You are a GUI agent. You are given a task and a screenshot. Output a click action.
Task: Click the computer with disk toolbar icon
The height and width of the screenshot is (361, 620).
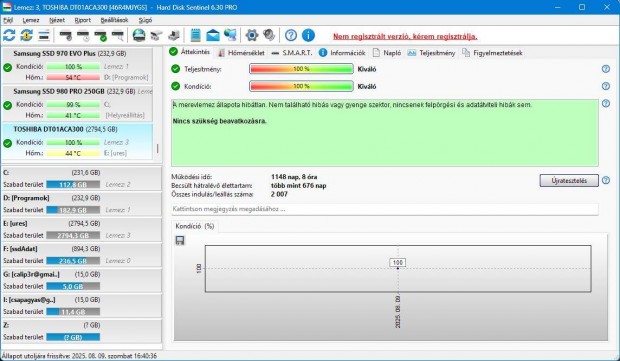[174, 36]
